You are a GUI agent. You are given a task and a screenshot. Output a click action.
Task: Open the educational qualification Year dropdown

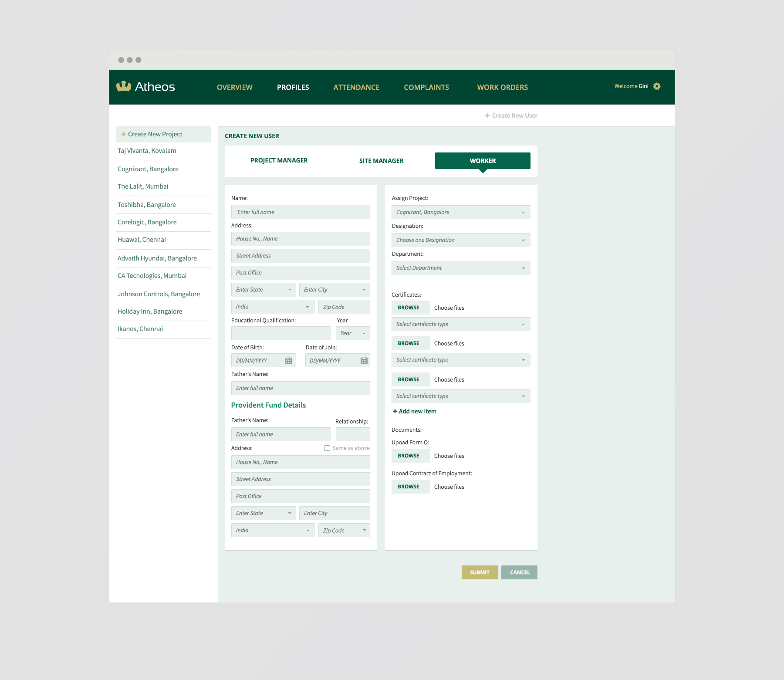coord(353,333)
